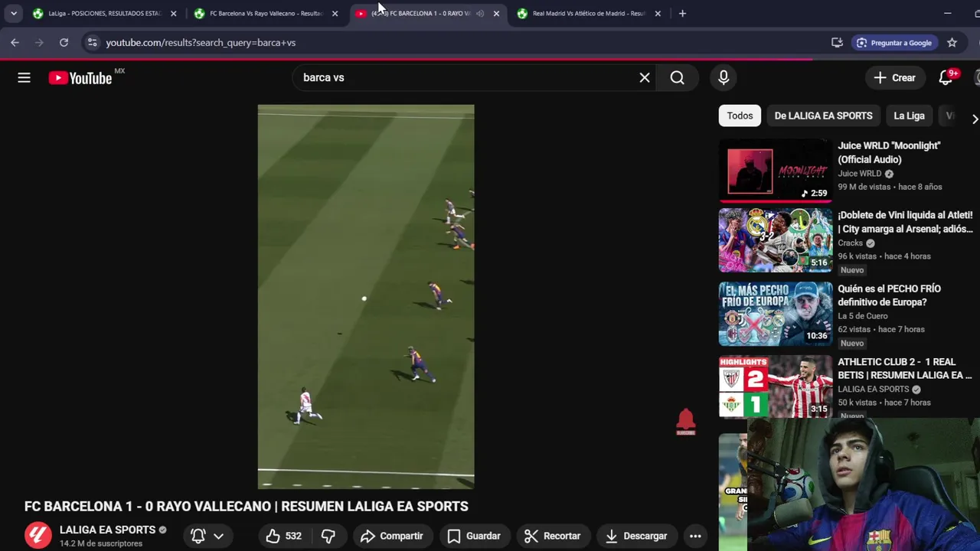980x551 pixels.
Task: Go back with the browser back arrow
Action: (x=15, y=43)
